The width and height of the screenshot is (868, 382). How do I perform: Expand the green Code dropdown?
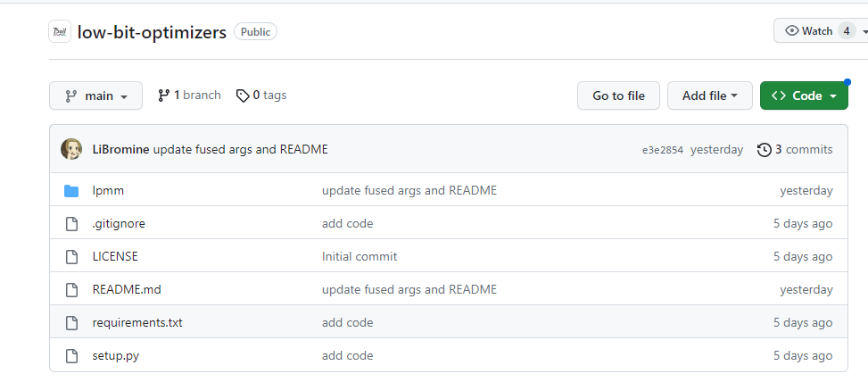(804, 95)
